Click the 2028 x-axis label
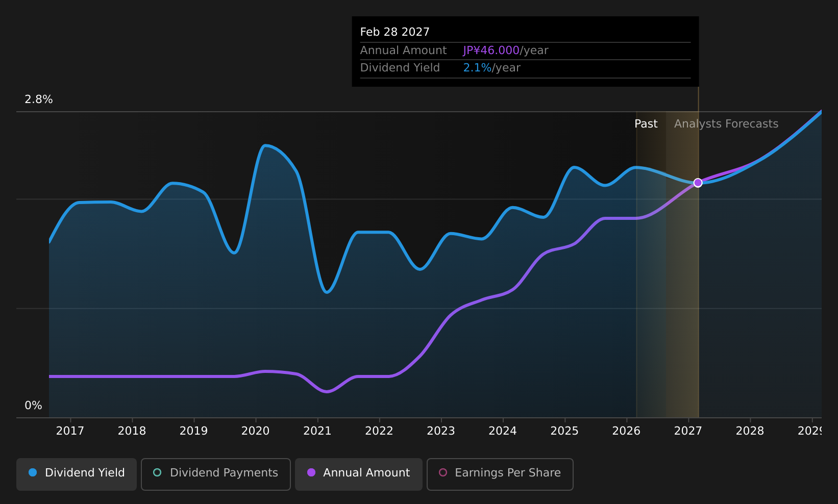Viewport: 838px width, 504px height. click(x=750, y=431)
